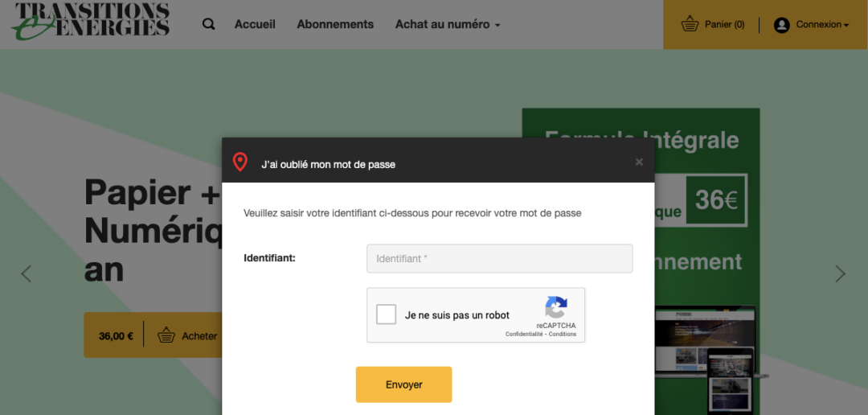Click the red location pin icon

coord(240,162)
